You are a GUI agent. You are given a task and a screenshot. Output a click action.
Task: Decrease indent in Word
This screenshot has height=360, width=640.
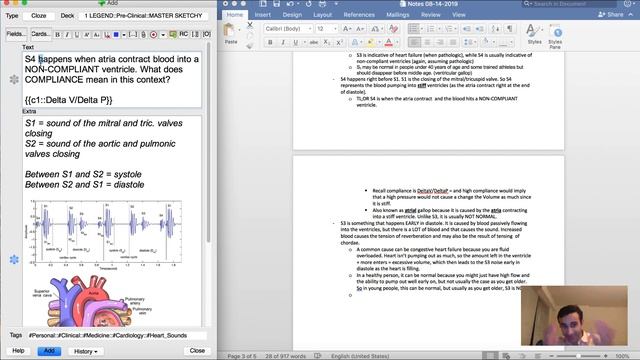coord(467,29)
